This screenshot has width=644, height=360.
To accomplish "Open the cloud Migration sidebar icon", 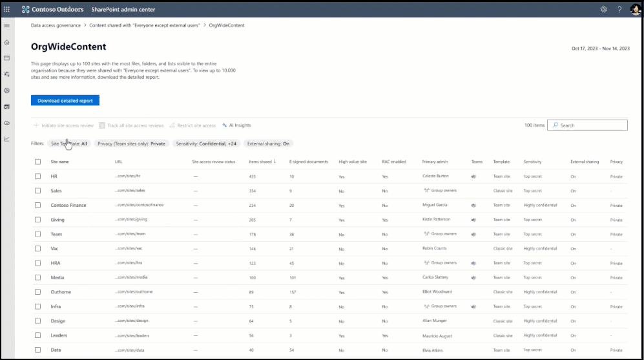I will click(7, 123).
